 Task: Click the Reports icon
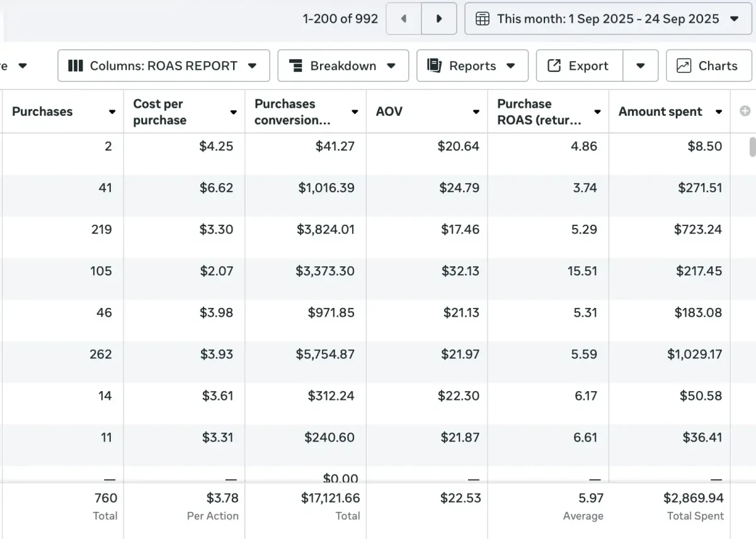click(x=434, y=65)
